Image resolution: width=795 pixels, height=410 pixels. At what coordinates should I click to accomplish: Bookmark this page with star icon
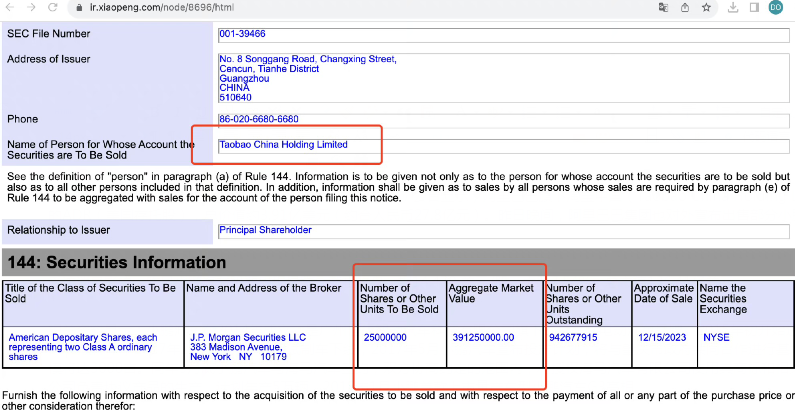[706, 8]
